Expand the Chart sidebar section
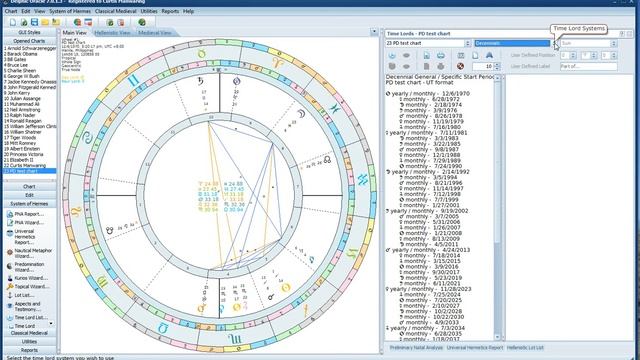Viewport: 640px width, 360px height. [x=29, y=187]
